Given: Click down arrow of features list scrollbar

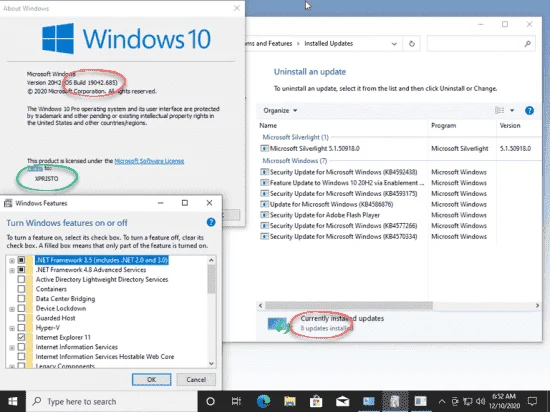Looking at the screenshot, I should (x=211, y=364).
